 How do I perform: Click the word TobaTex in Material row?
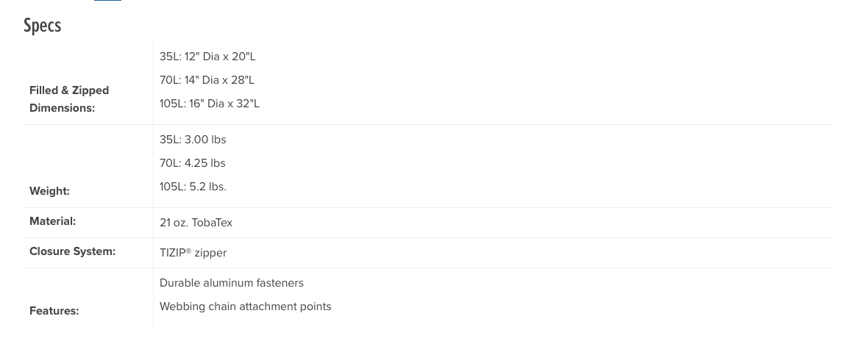click(x=212, y=223)
